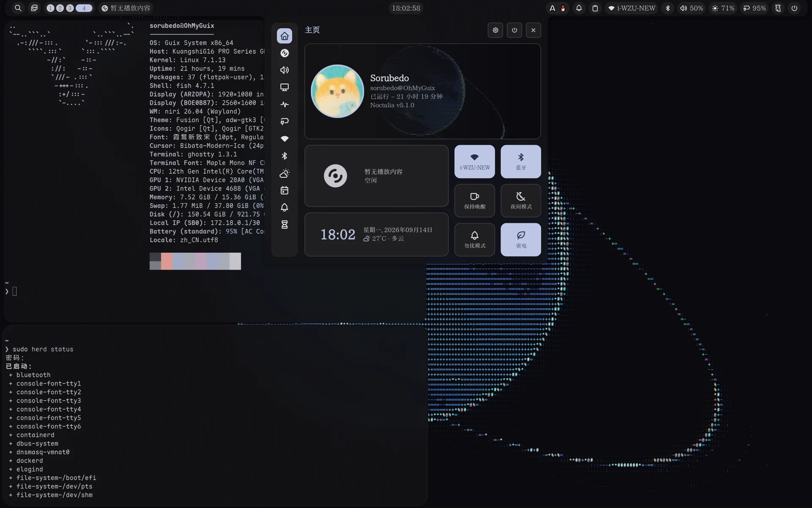Click 'sorubedo@OhMyGuix' heading in terminal
Viewport: 812px width, 508px height.
tap(182, 26)
